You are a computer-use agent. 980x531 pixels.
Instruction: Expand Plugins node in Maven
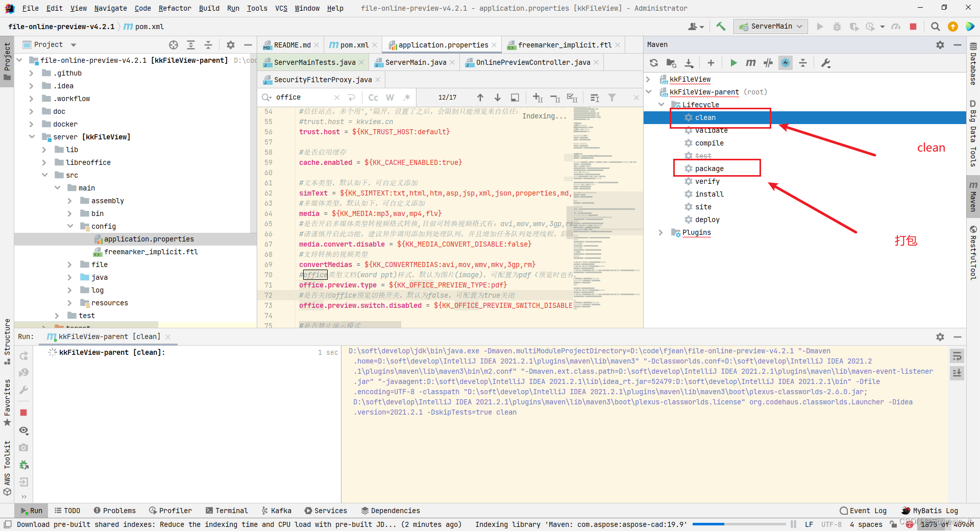[661, 232]
